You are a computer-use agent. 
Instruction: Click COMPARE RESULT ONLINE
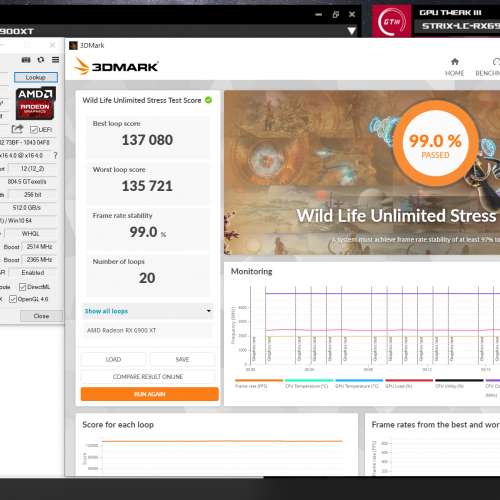148,377
